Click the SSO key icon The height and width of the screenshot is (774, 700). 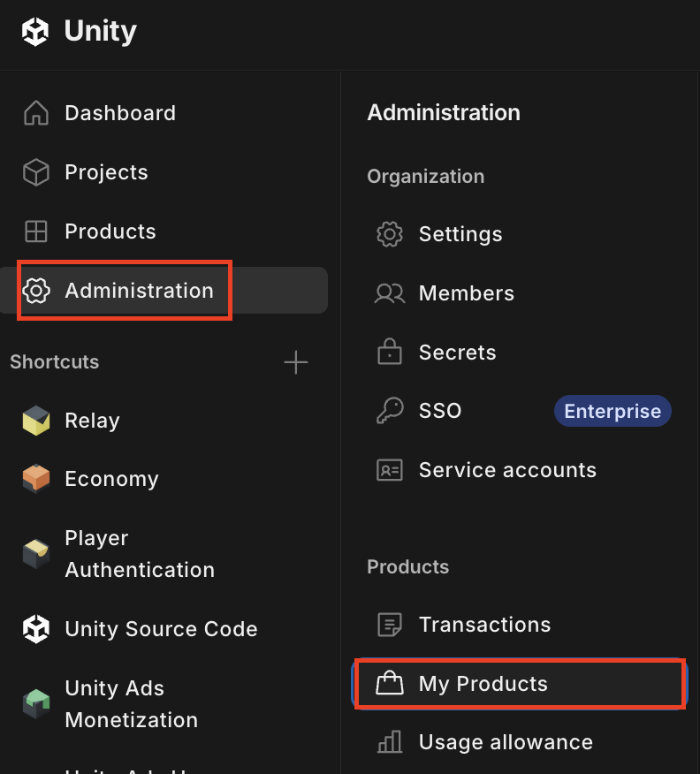[x=390, y=411]
